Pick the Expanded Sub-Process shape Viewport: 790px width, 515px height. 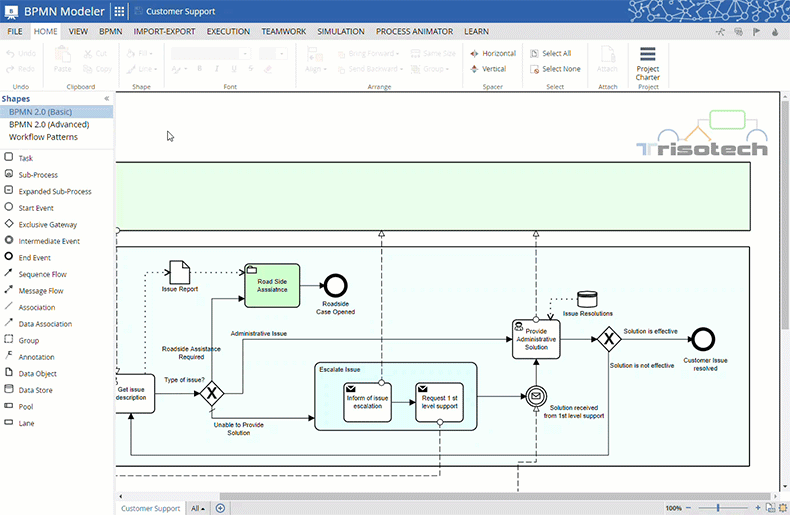pos(55,191)
